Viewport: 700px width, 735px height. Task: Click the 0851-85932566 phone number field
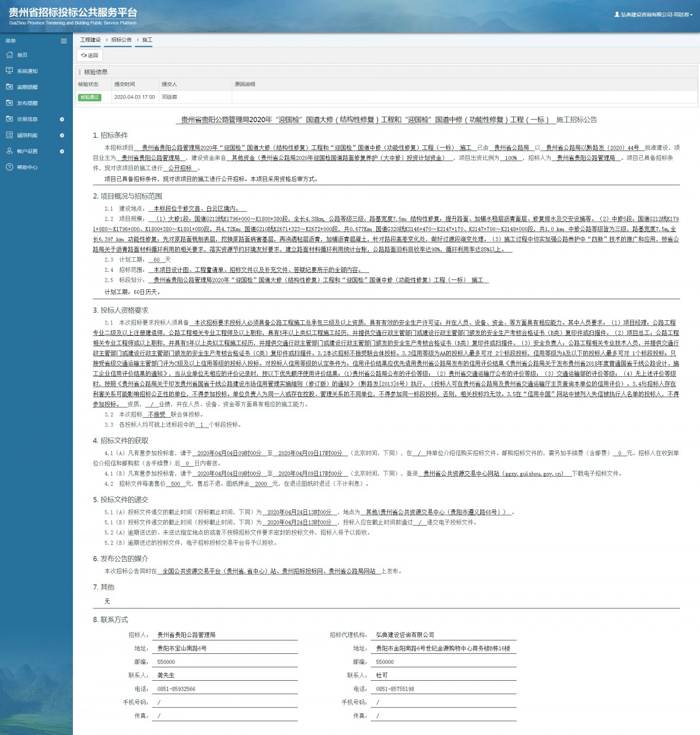click(226, 689)
